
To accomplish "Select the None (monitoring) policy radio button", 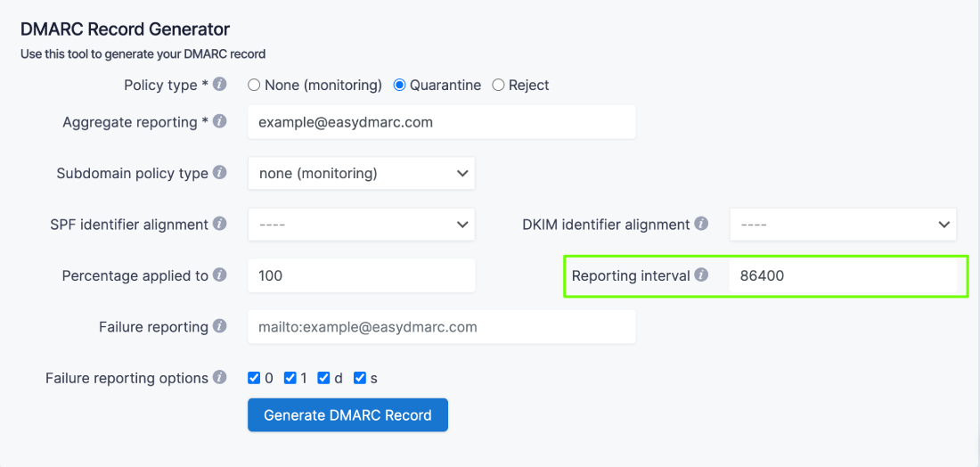I will [x=254, y=86].
